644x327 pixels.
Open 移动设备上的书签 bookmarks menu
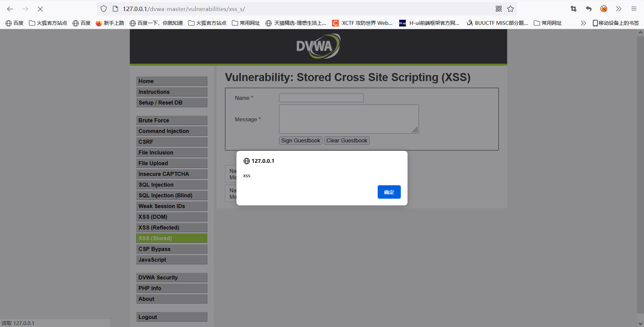click(616, 23)
